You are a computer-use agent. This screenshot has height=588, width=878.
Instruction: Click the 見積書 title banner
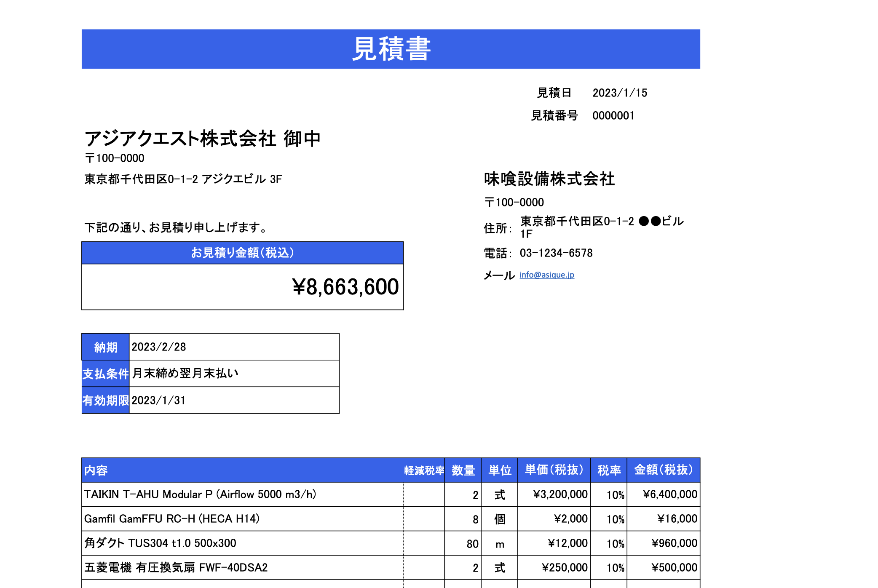(x=391, y=49)
